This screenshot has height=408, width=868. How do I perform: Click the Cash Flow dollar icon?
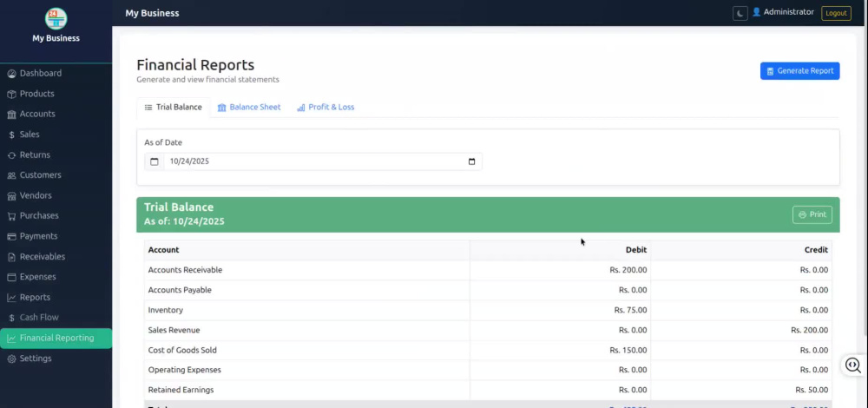(11, 318)
